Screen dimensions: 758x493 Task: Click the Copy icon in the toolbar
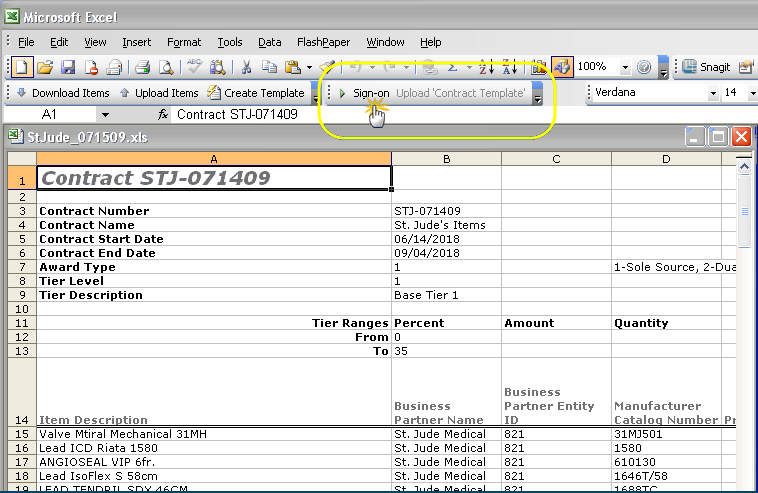(268, 67)
